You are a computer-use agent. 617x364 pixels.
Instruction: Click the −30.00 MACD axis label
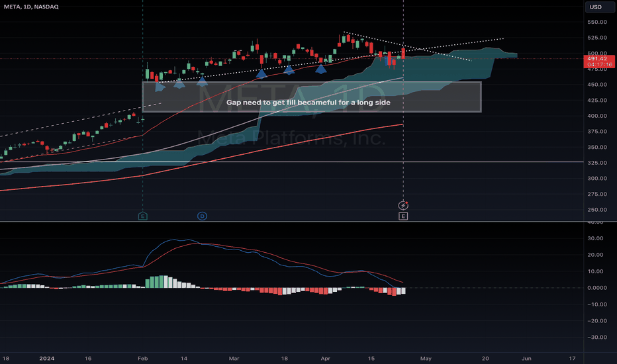[x=597, y=338]
